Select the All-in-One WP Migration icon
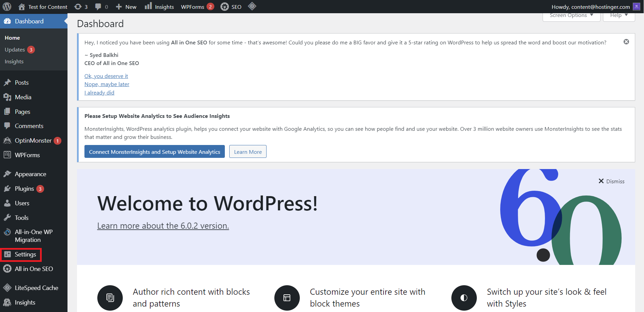Screen dimensions: 644x312 [x=7, y=232]
